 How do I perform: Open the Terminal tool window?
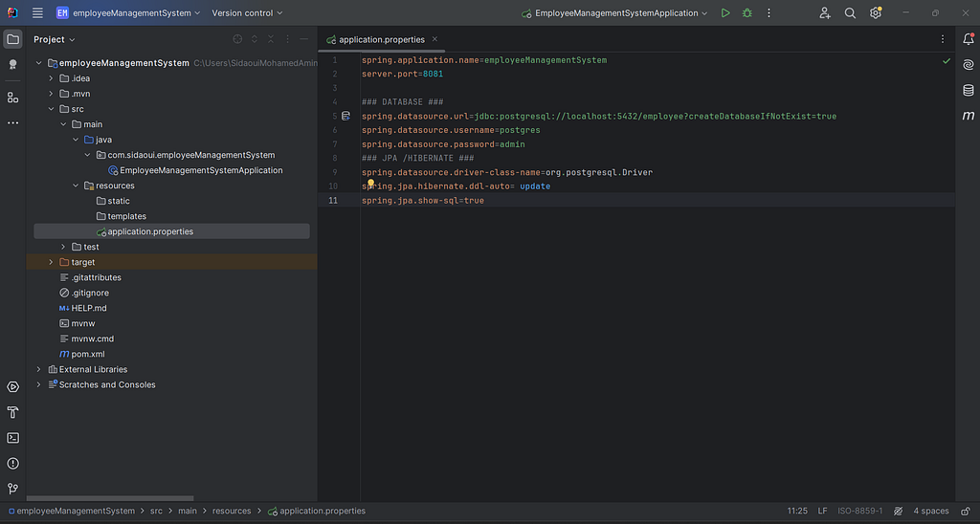tap(12, 438)
